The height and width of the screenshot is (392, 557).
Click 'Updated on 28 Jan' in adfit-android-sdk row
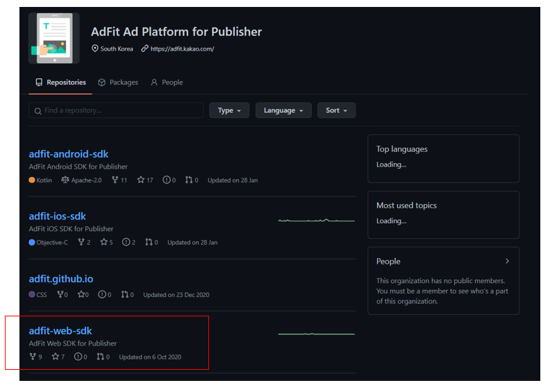pos(233,180)
